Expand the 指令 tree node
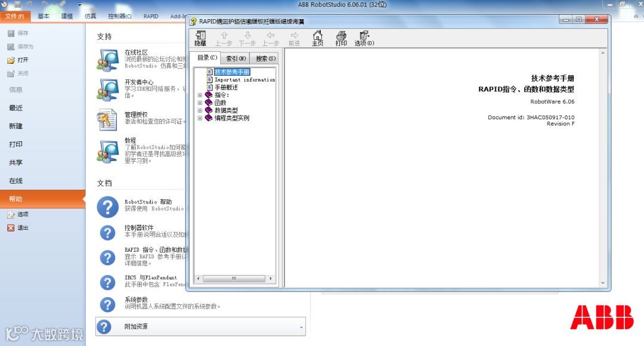The image size is (644, 346). (x=200, y=95)
